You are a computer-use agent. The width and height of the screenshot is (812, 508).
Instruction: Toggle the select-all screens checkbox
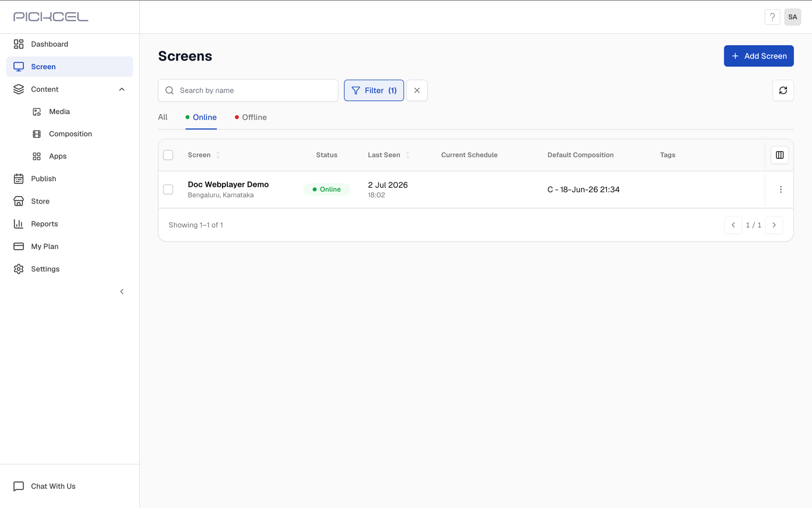click(x=168, y=155)
